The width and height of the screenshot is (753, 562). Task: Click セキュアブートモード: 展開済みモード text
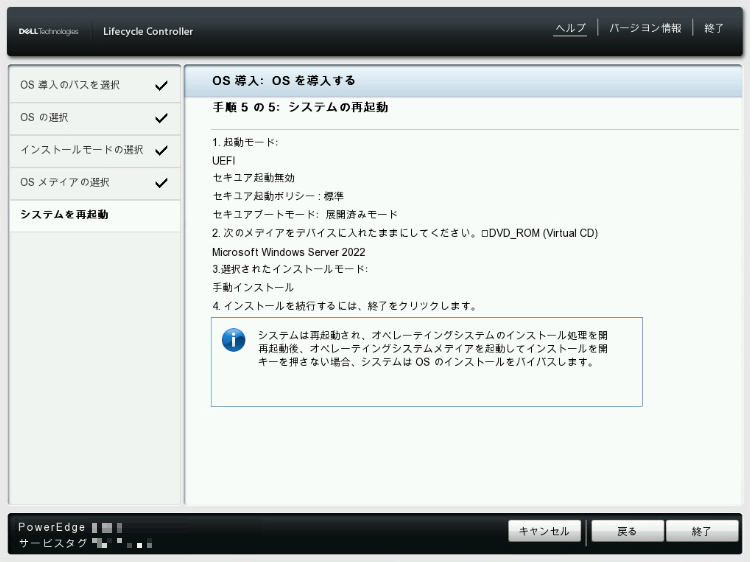pyautogui.click(x=305, y=214)
